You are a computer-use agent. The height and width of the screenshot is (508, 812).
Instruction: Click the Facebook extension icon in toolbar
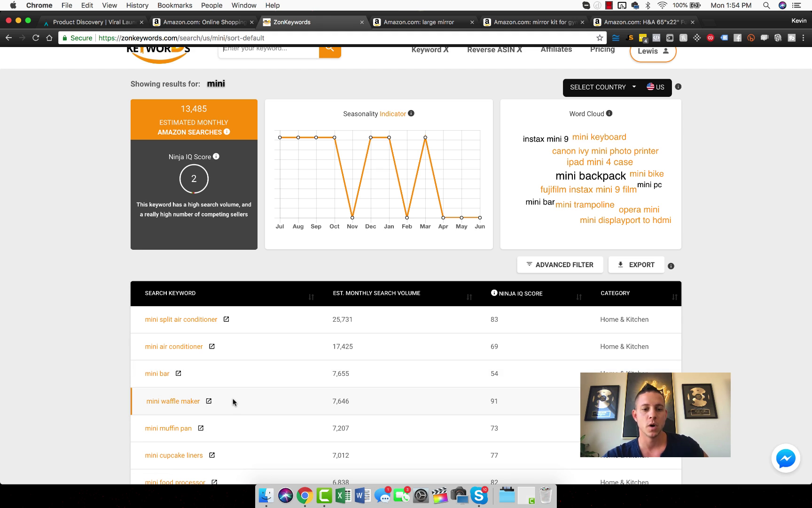(738, 38)
